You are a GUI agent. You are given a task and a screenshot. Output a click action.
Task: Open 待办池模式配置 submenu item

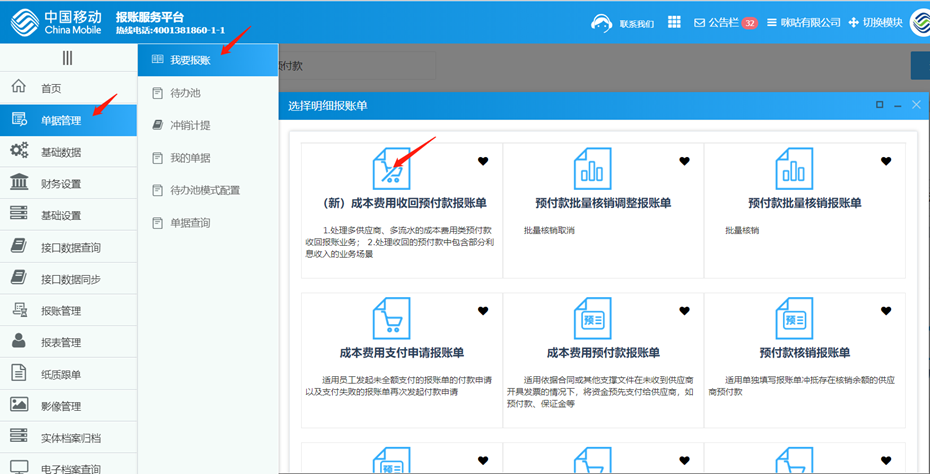tap(208, 190)
